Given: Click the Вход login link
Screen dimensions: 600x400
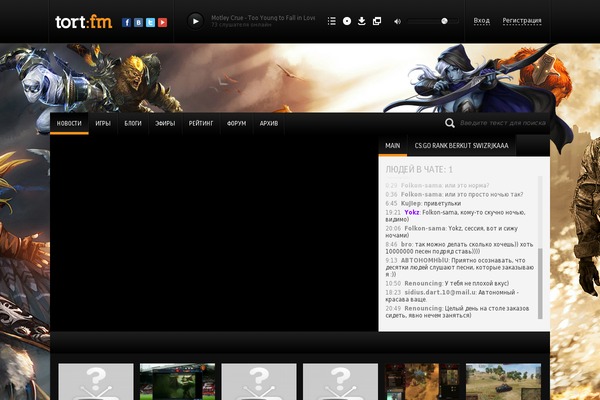Looking at the screenshot, I should (481, 21).
